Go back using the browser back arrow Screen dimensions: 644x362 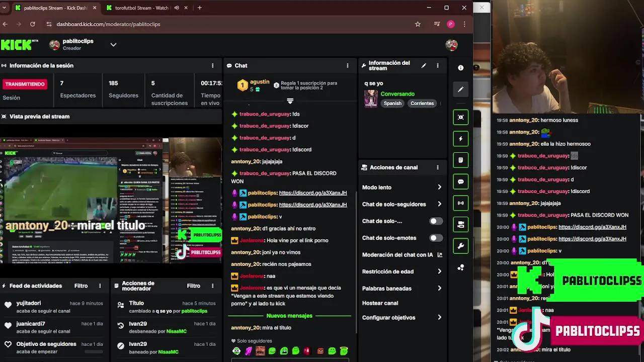pyautogui.click(x=5, y=24)
